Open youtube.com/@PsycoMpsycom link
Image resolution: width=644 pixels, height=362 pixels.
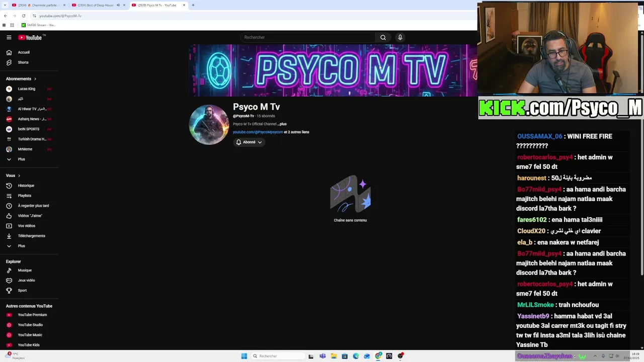[x=258, y=132]
